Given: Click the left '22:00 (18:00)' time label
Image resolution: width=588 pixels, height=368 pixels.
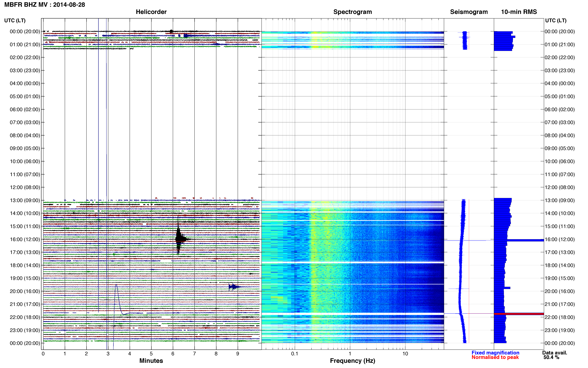Looking at the screenshot, I should [25, 317].
